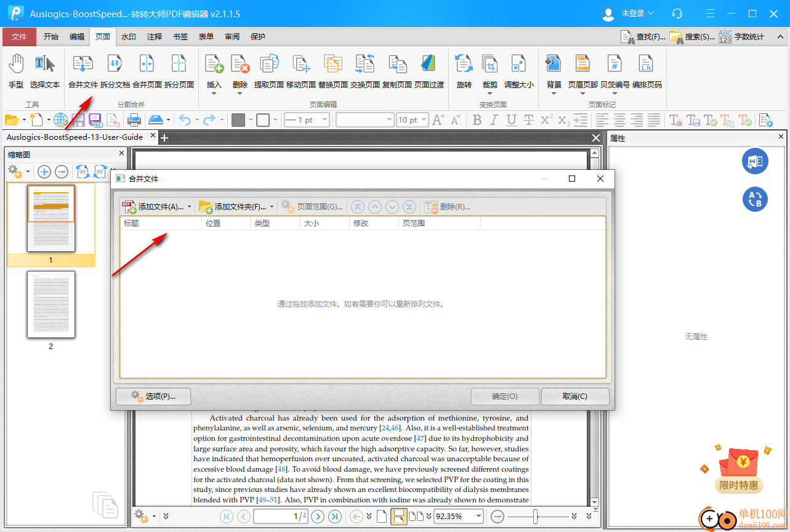Open new tab with plus button
The image size is (790, 532).
click(164, 138)
